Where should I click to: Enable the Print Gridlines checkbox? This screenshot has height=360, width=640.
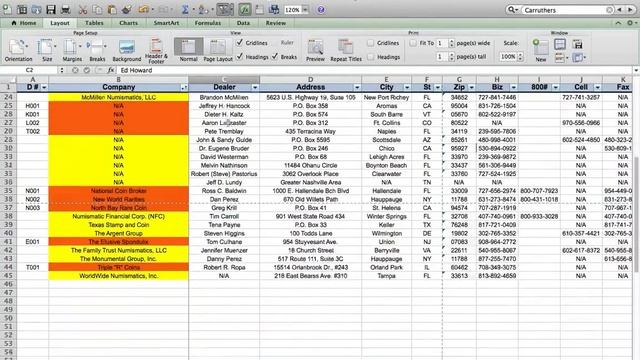click(x=371, y=42)
